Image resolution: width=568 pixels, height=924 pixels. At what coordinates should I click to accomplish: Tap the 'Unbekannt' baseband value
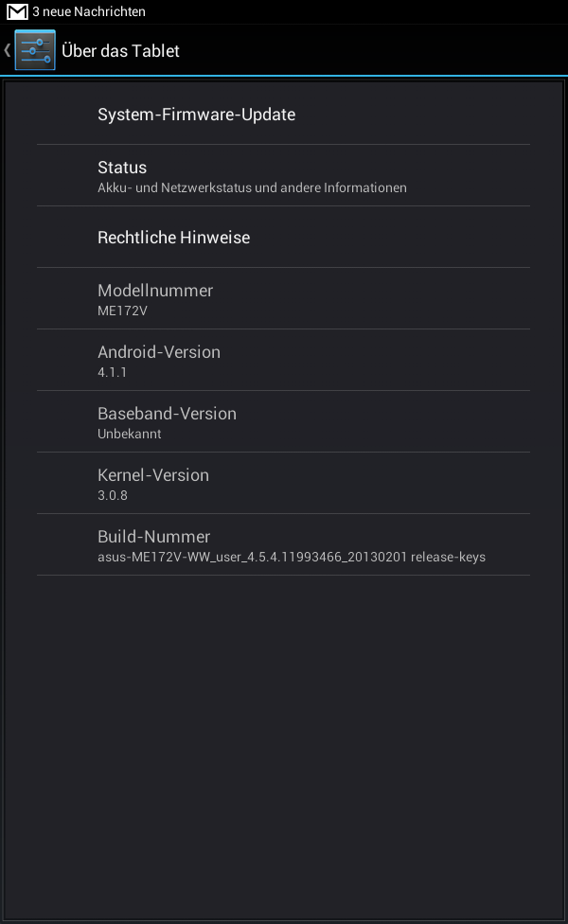130,434
